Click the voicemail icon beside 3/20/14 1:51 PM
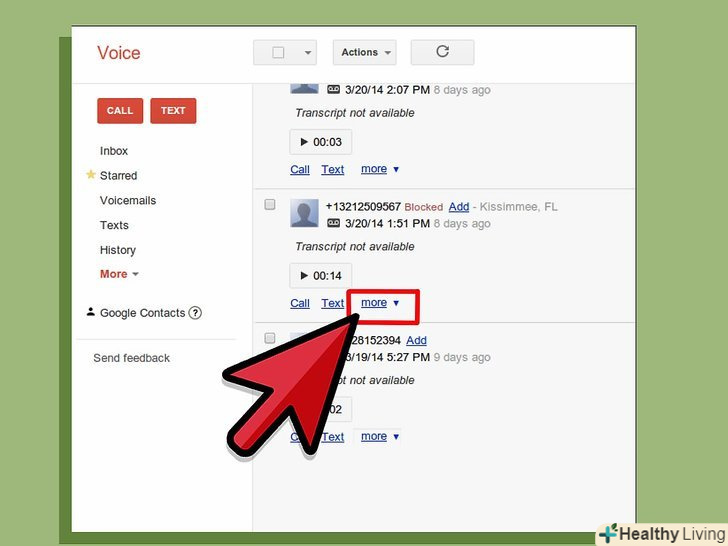The width and height of the screenshot is (728, 546). [333, 223]
